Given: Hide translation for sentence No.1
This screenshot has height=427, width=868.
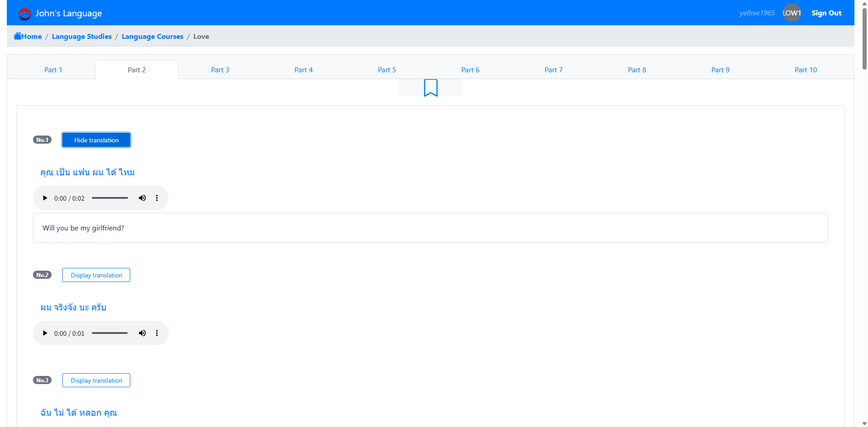Looking at the screenshot, I should [x=96, y=140].
